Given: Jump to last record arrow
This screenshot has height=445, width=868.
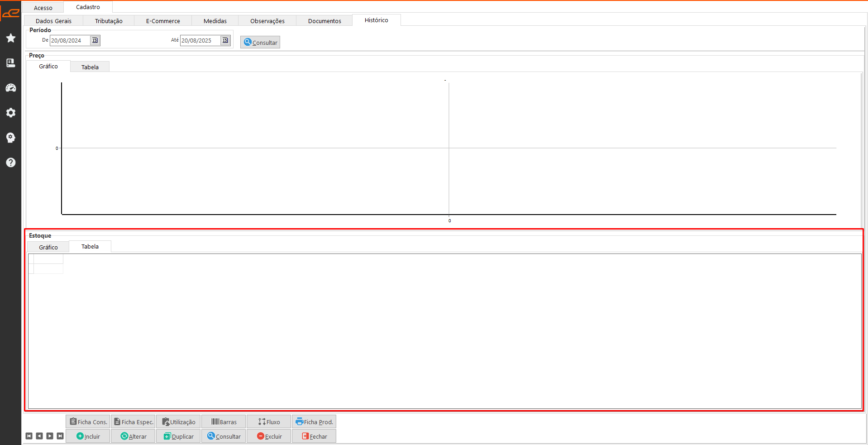Looking at the screenshot, I should pos(60,436).
